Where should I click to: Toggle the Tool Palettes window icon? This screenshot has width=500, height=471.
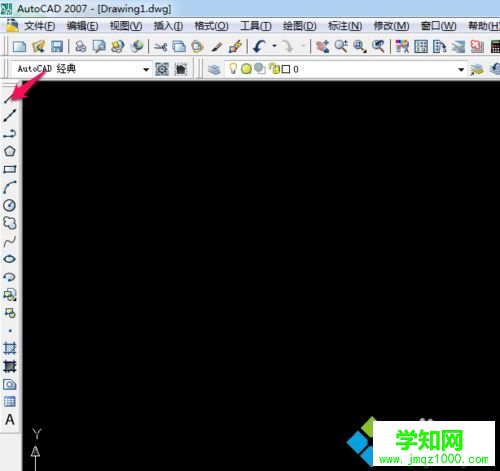(x=439, y=46)
